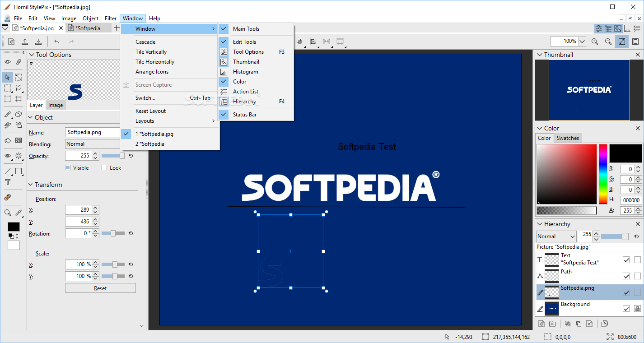Click the Thumbnail panel image preview
This screenshot has height=343, width=644.
tap(589, 90)
